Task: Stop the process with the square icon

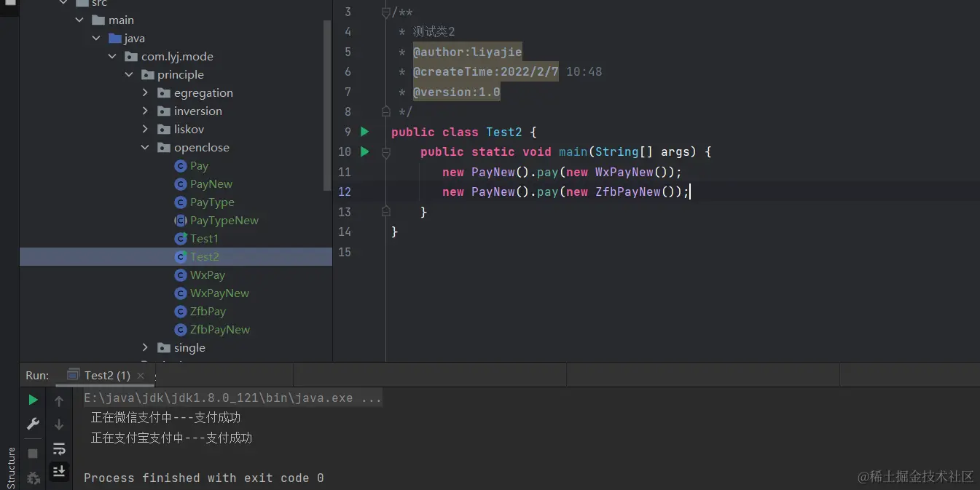Action: coord(33,453)
